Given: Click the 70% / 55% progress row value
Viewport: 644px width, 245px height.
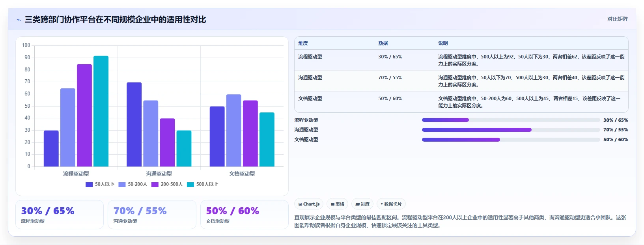Looking at the screenshot, I should point(616,130).
